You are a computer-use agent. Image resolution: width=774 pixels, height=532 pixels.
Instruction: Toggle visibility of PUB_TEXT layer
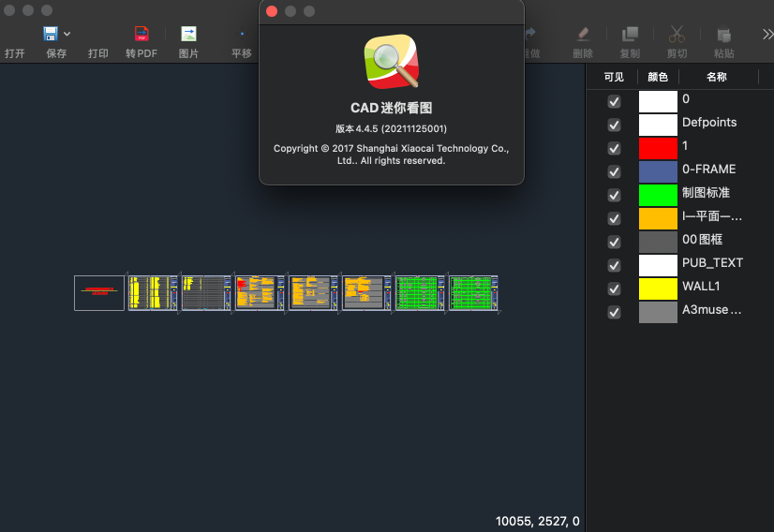point(614,265)
